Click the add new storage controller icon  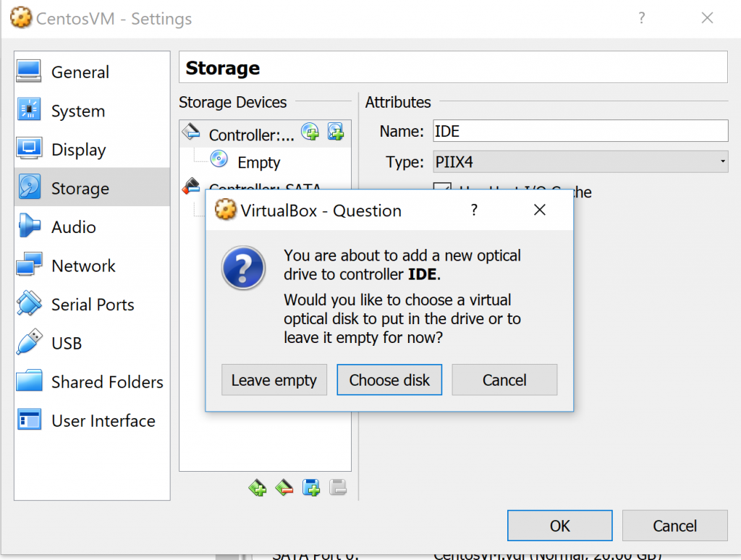pos(258,487)
